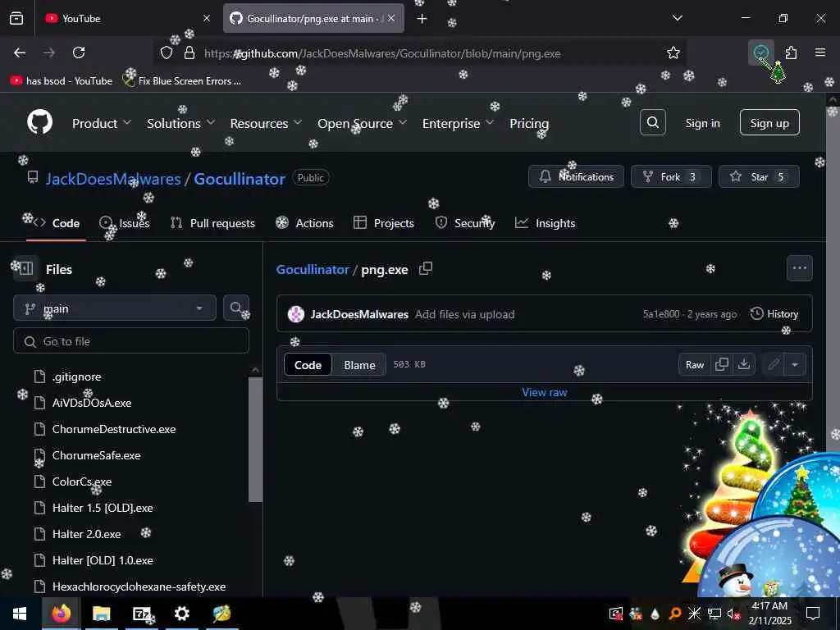
Task: Open the Insights tab
Action: click(x=546, y=223)
